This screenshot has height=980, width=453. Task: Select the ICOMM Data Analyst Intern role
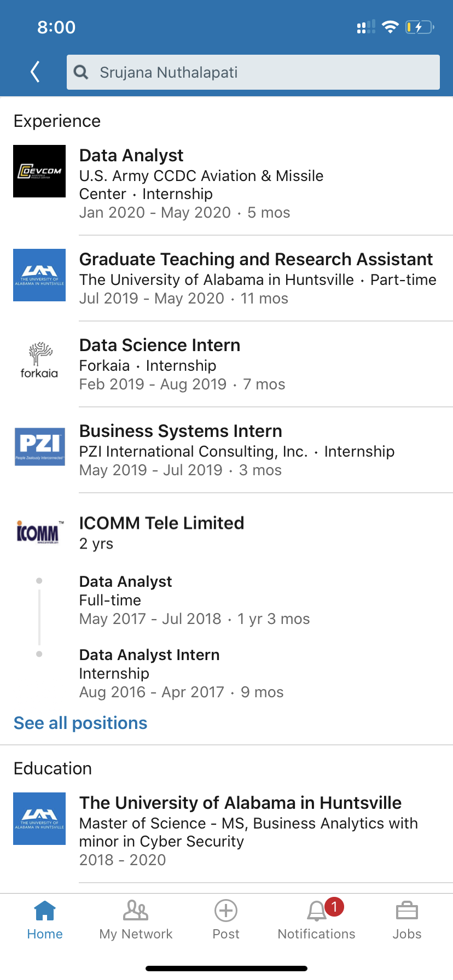149,655
